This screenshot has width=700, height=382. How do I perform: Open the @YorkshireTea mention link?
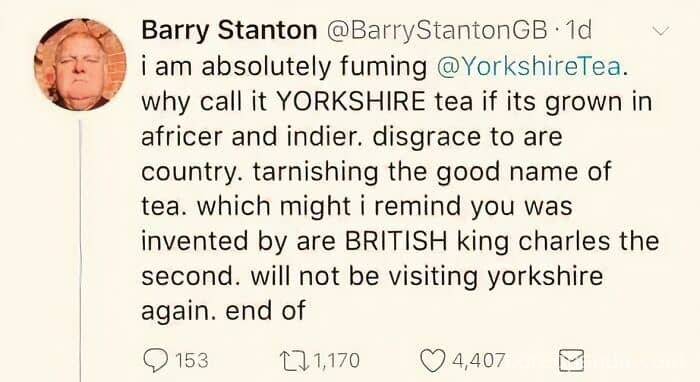pyautogui.click(x=529, y=66)
